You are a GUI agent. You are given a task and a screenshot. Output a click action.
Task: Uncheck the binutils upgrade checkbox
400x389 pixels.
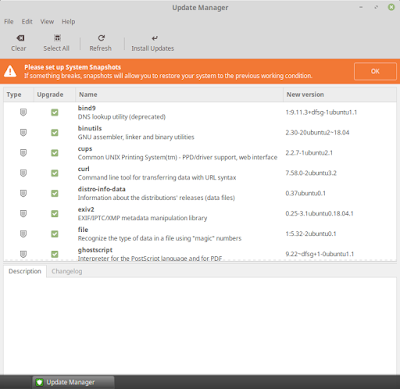pyautogui.click(x=55, y=133)
